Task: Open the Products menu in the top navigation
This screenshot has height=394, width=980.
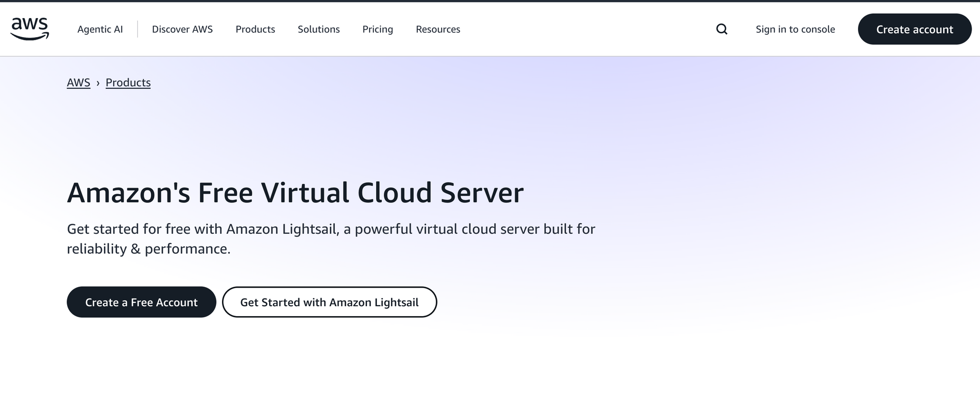Action: click(x=255, y=29)
